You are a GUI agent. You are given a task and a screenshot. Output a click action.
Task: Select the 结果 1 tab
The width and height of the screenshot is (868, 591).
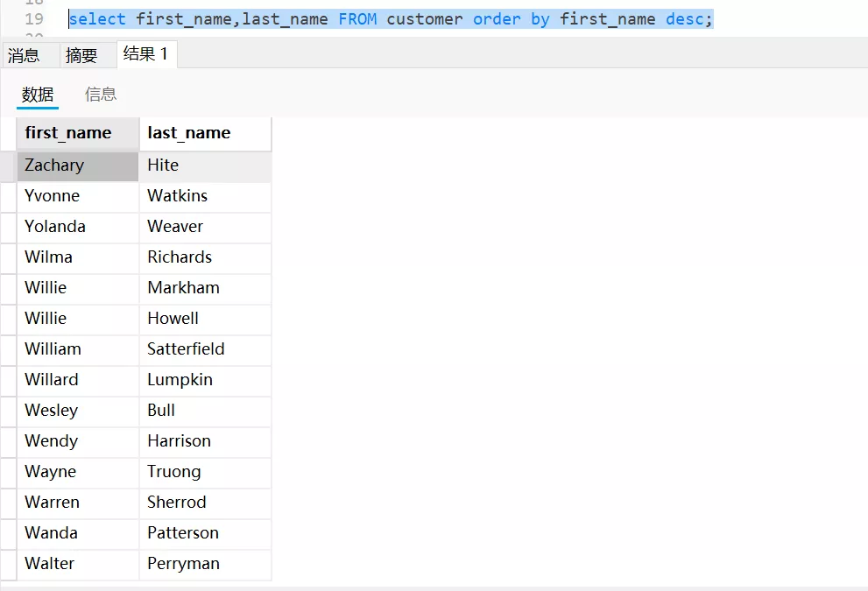(145, 54)
